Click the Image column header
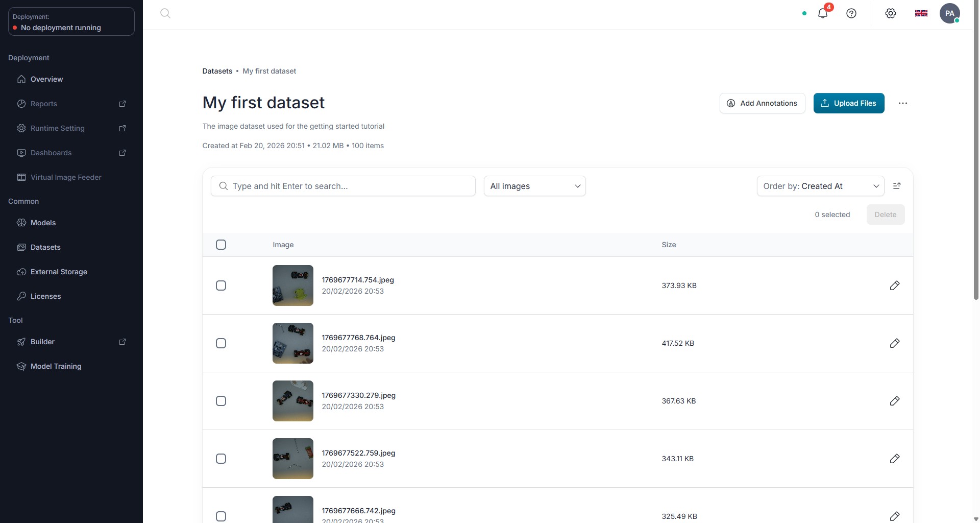 pos(283,245)
